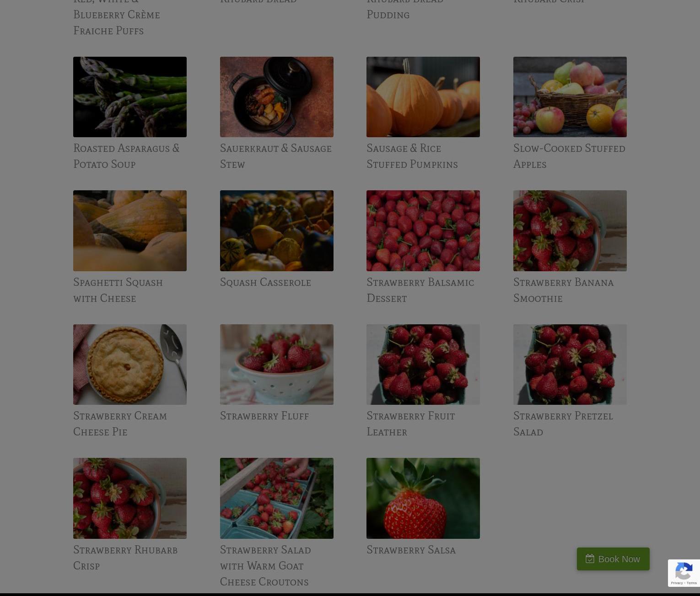Click the single strawberry Salsa thumbnail
The width and height of the screenshot is (700, 596).
coord(423,498)
